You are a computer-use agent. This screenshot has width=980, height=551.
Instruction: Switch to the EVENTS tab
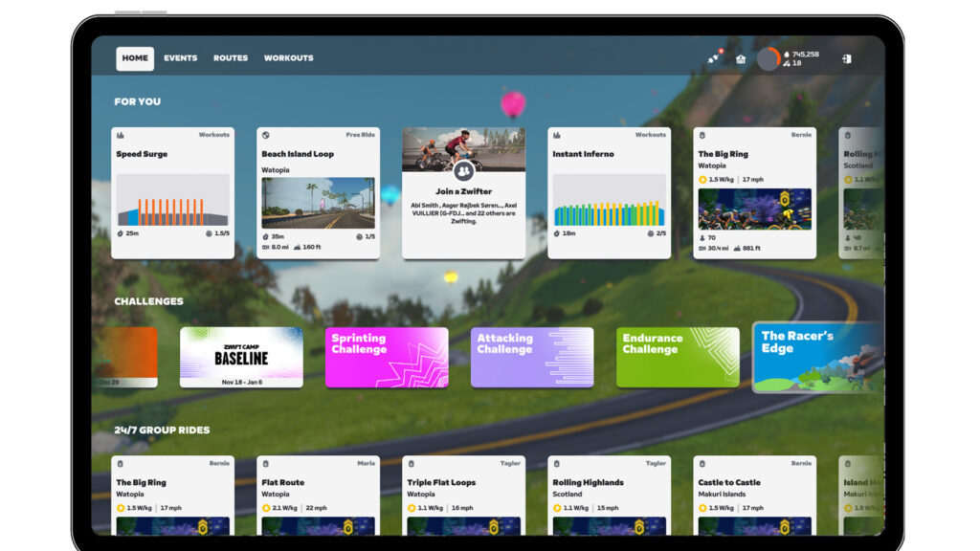181,58
